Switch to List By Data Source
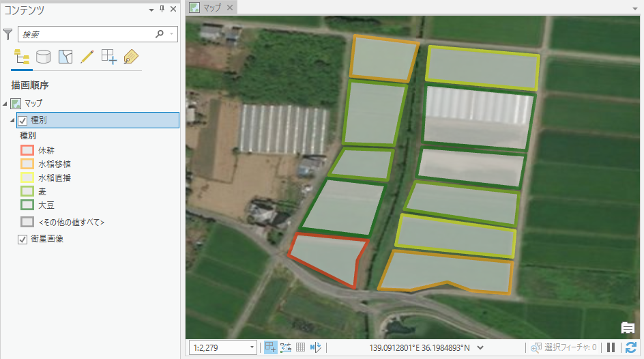The height and width of the screenshot is (359, 644). tap(43, 57)
